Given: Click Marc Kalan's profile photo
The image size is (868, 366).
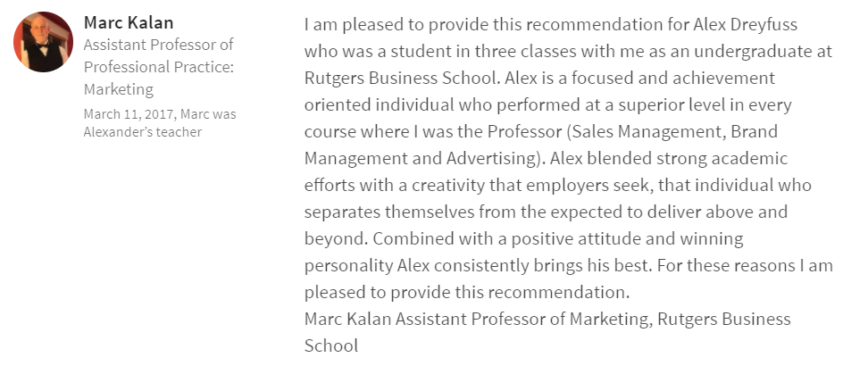Looking at the screenshot, I should [43, 42].
